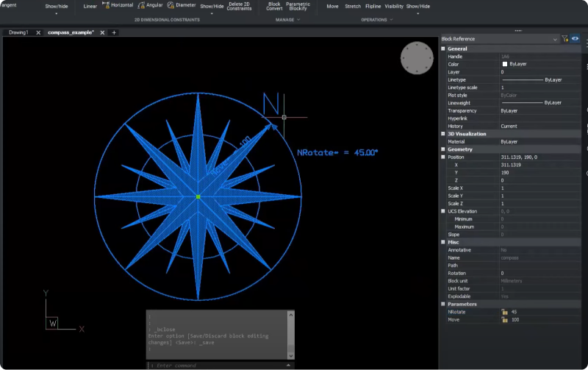Click the lock icon beside NRotate
The height and width of the screenshot is (370, 588).
pyautogui.click(x=505, y=312)
